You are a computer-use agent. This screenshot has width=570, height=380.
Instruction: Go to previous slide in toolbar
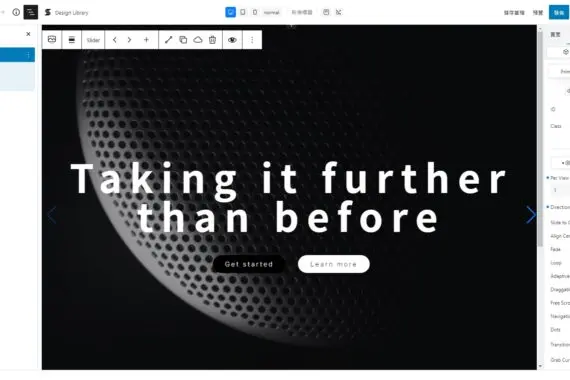point(115,40)
